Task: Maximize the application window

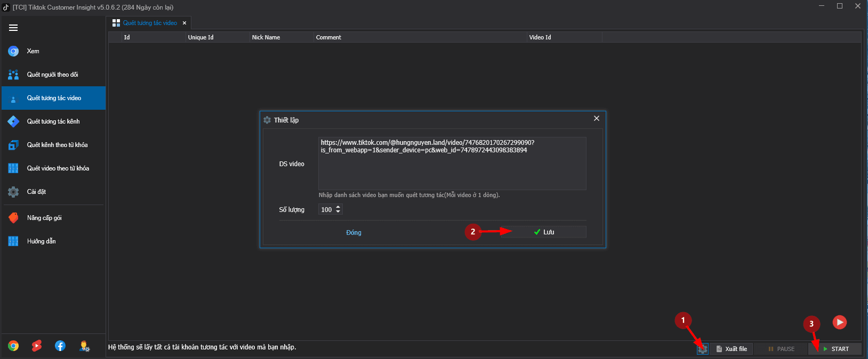Action: tap(840, 6)
